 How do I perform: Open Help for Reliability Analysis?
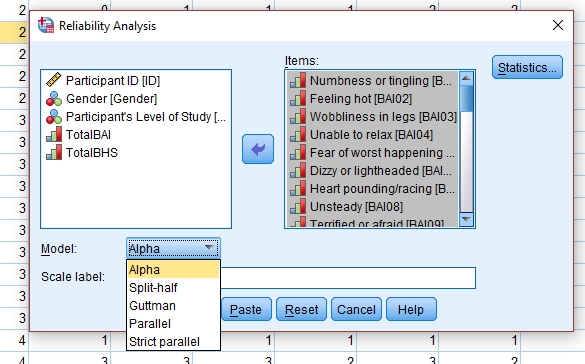411,309
